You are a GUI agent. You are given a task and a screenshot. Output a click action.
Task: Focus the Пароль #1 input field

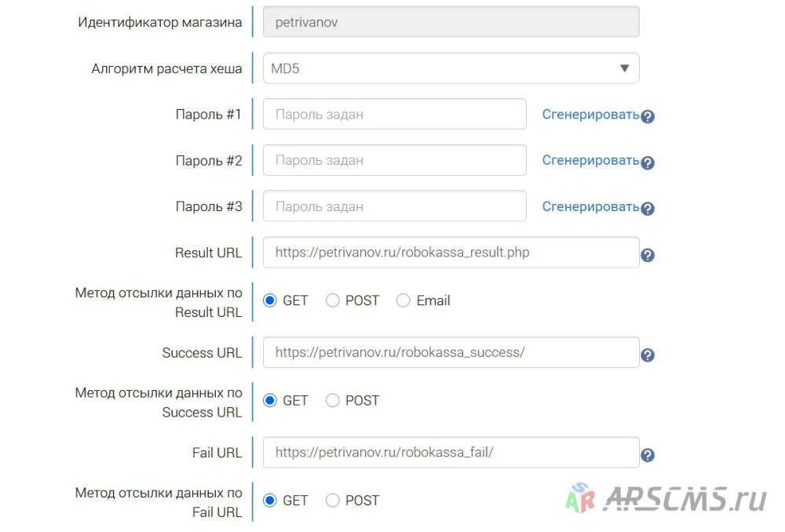395,114
